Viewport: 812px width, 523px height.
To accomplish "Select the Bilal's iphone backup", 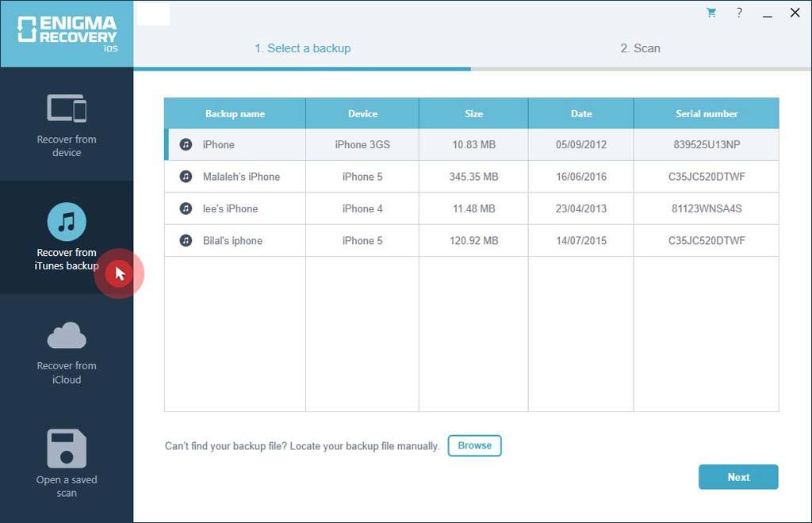I will 471,241.
